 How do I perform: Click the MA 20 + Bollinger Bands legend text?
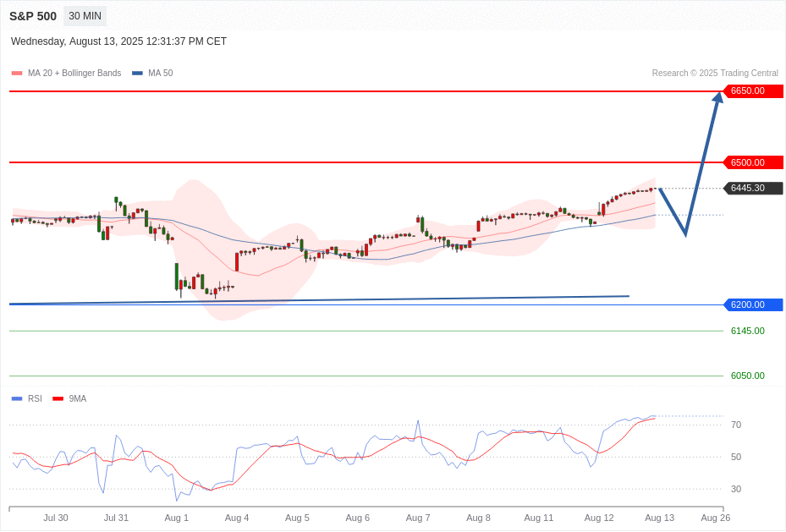click(74, 73)
